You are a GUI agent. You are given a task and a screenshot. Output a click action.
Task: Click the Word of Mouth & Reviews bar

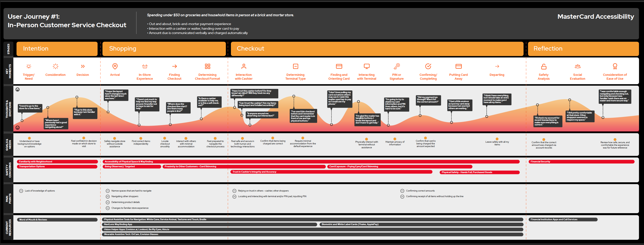[x=57, y=220]
